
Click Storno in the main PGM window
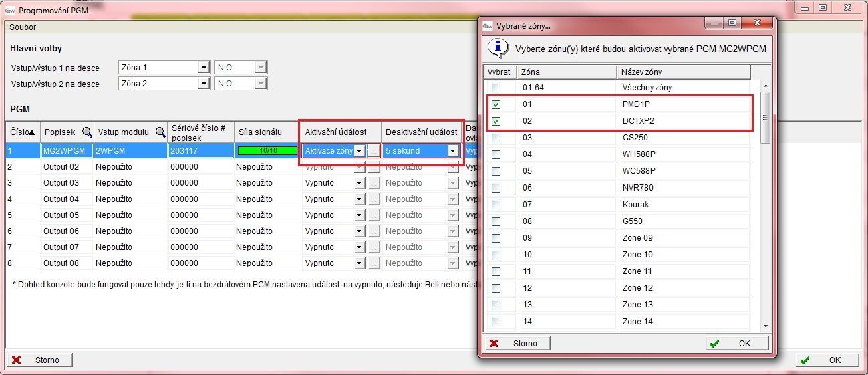tap(39, 360)
